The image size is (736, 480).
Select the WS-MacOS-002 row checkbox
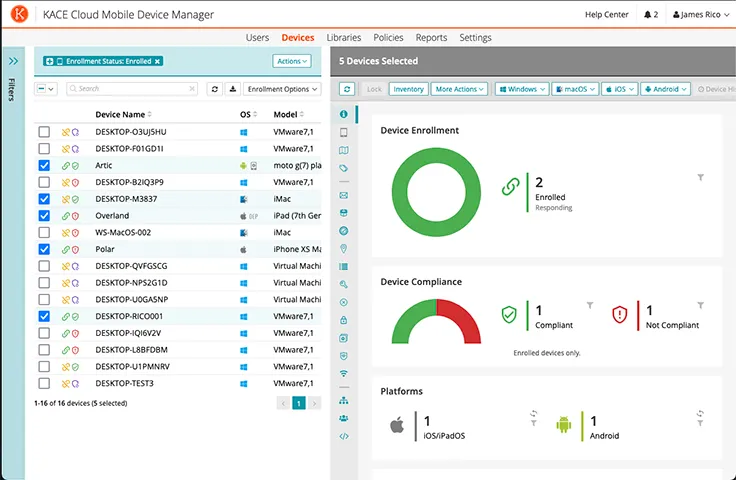point(44,232)
